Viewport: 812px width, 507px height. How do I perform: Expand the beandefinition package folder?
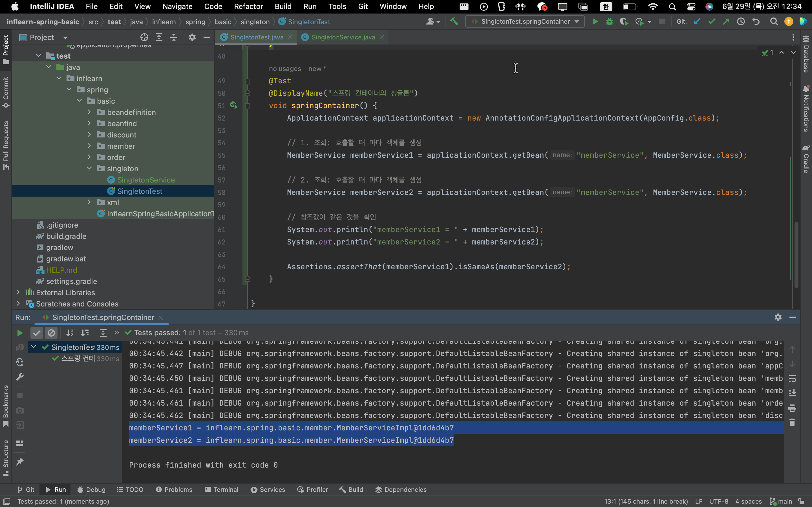89,112
